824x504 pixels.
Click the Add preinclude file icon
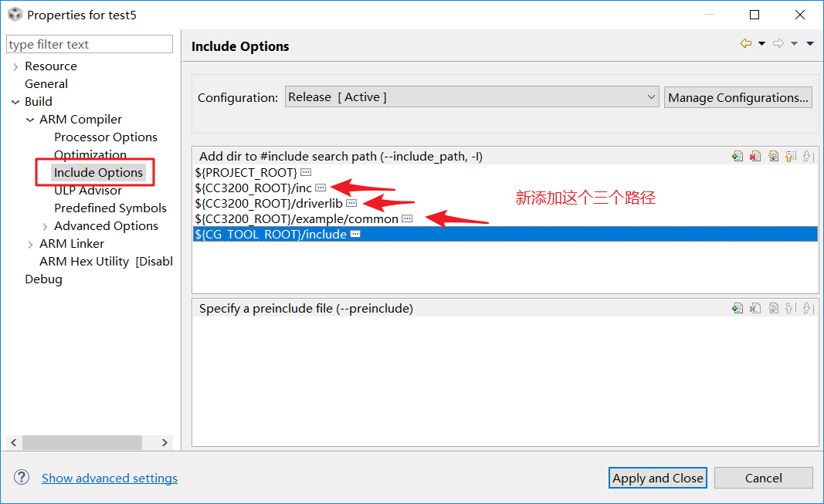click(738, 308)
